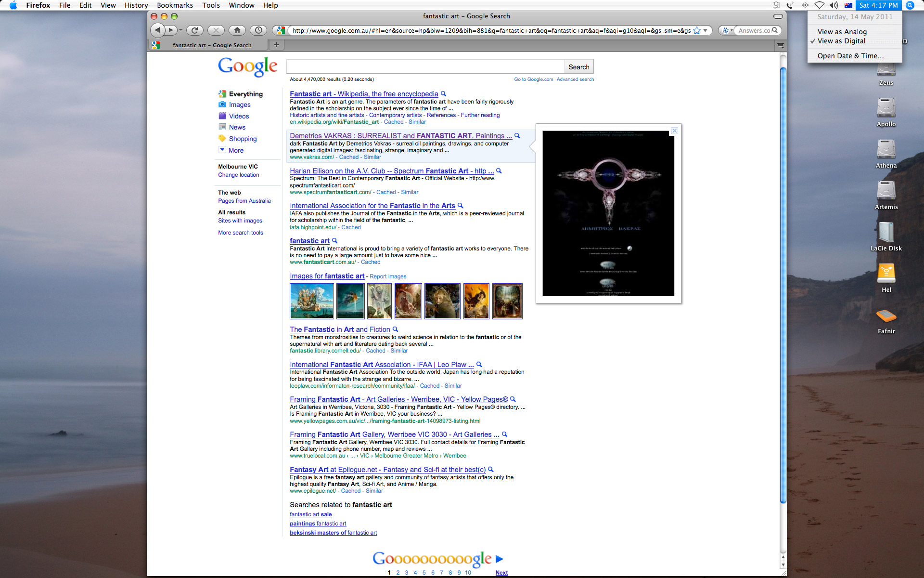Click the Google search text field
924x578 pixels.
pos(425,66)
